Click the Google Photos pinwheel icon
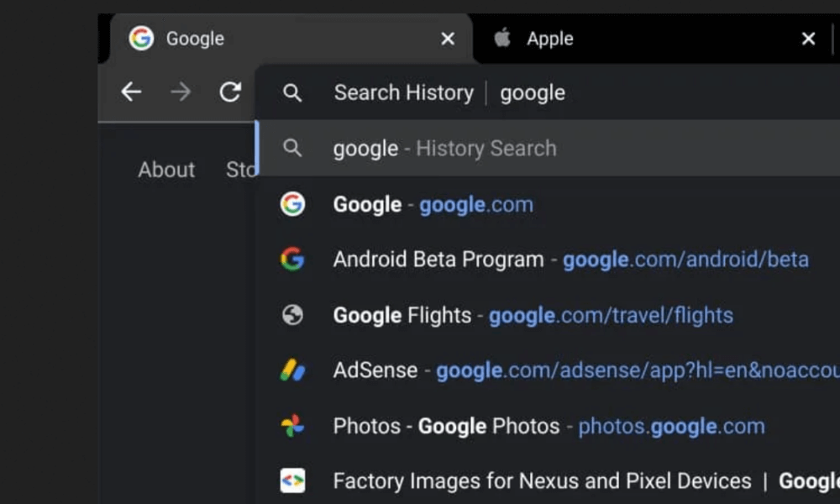This screenshot has width=840, height=504. click(x=292, y=426)
